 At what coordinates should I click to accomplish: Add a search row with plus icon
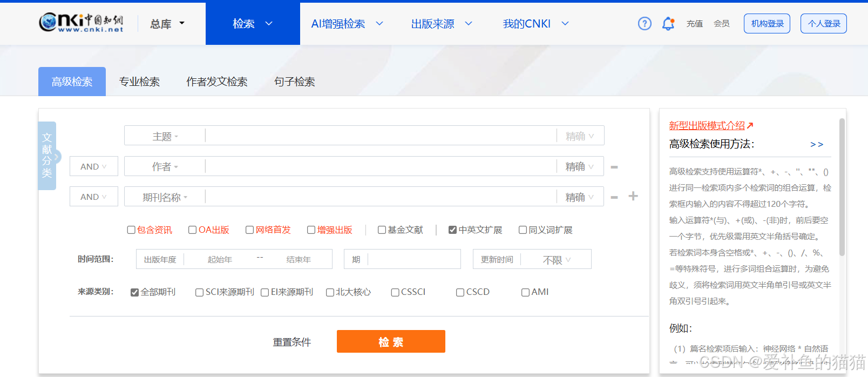(x=633, y=196)
